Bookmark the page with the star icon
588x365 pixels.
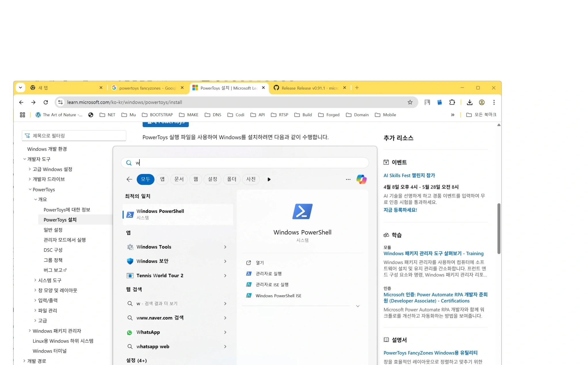click(x=410, y=102)
